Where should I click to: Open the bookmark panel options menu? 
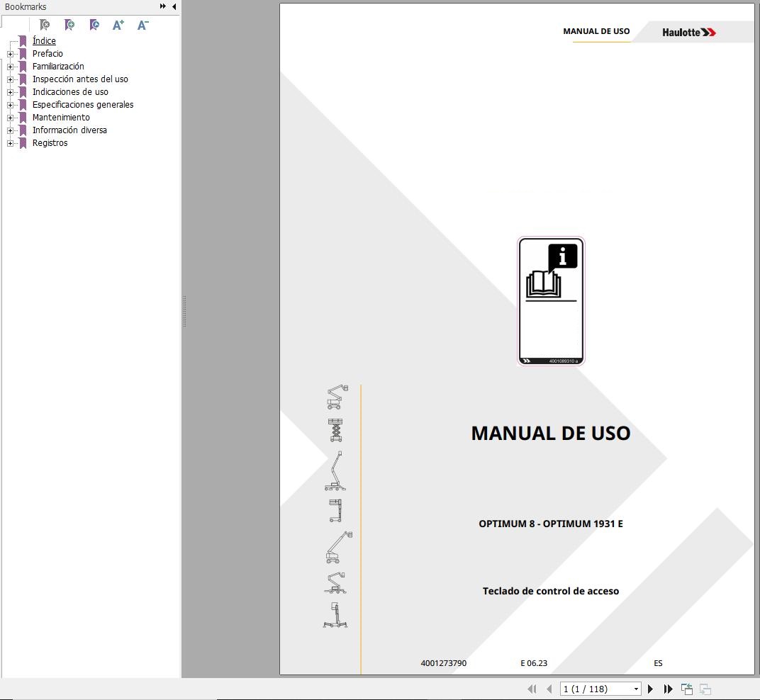pyautogui.click(x=162, y=6)
